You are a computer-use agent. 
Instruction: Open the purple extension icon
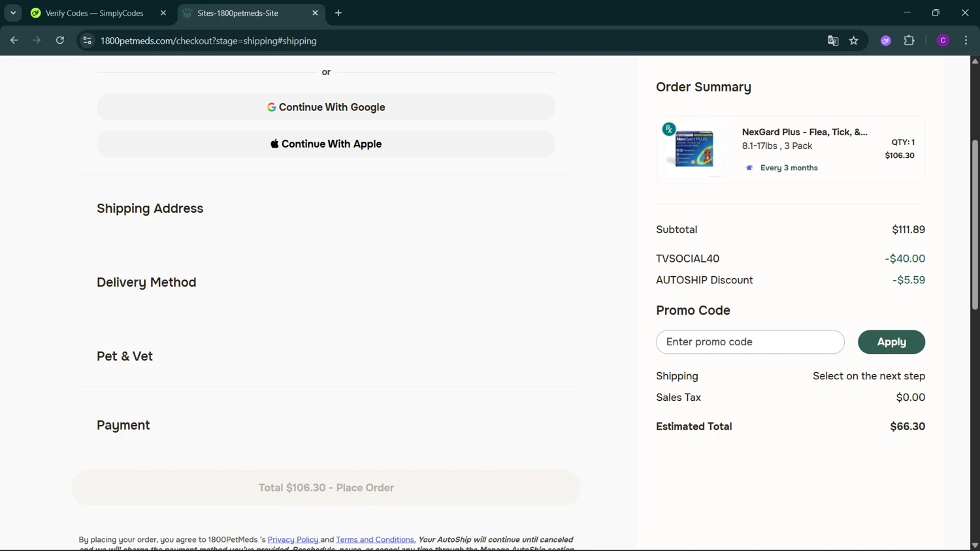(x=886, y=40)
